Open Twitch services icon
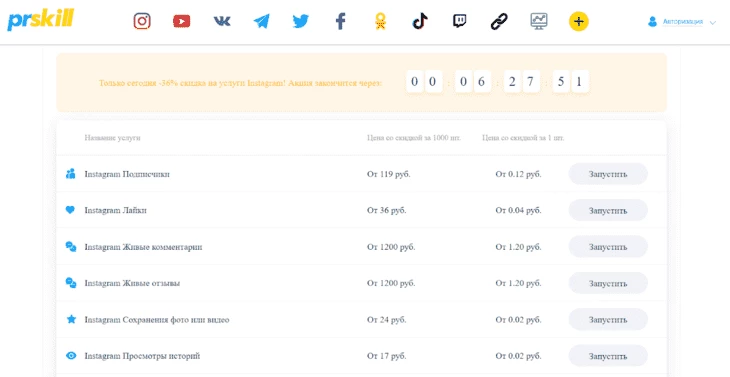 point(460,21)
